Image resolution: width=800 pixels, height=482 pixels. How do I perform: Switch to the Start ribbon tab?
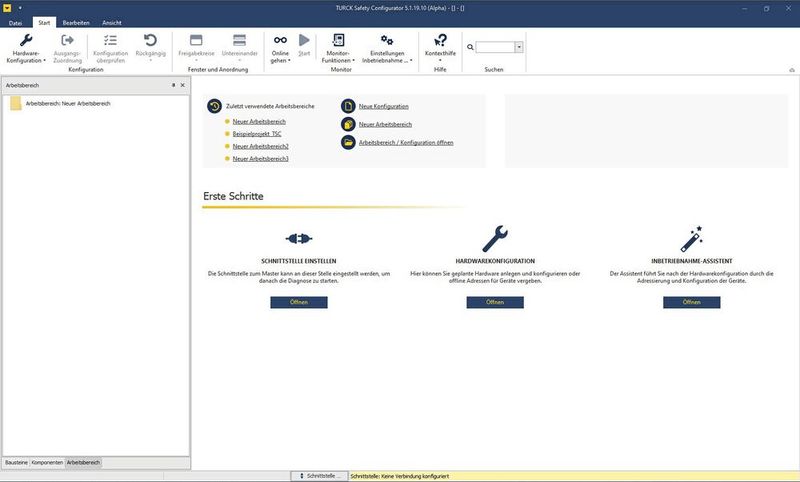pyautogui.click(x=44, y=23)
